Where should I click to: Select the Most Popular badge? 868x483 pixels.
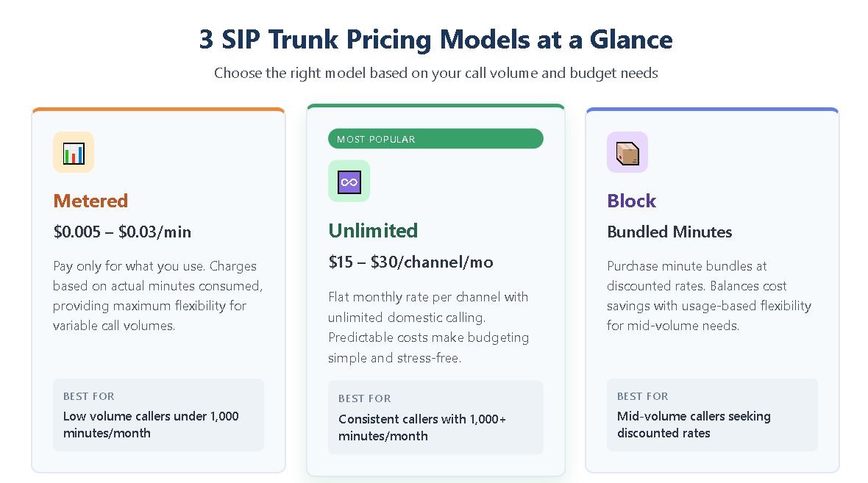click(435, 139)
